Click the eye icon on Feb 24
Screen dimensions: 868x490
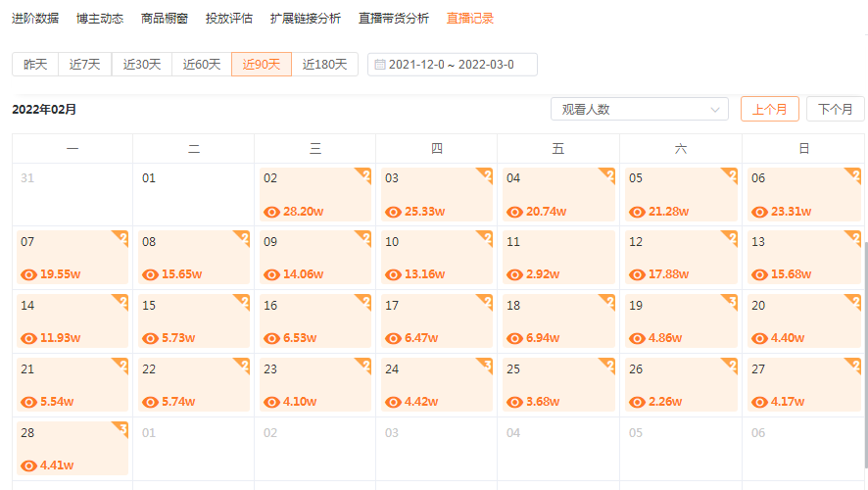coord(393,402)
